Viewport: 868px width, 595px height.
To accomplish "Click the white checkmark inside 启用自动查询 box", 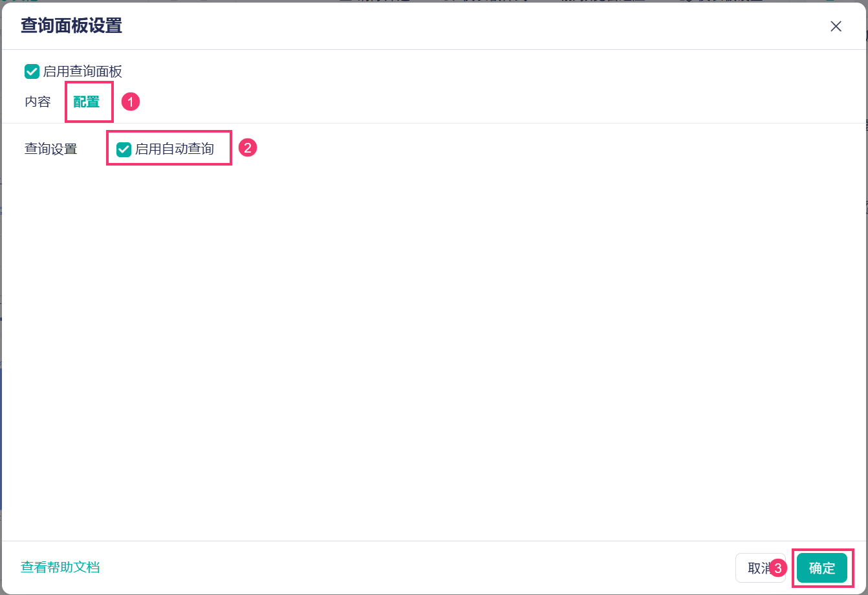I will click(124, 149).
